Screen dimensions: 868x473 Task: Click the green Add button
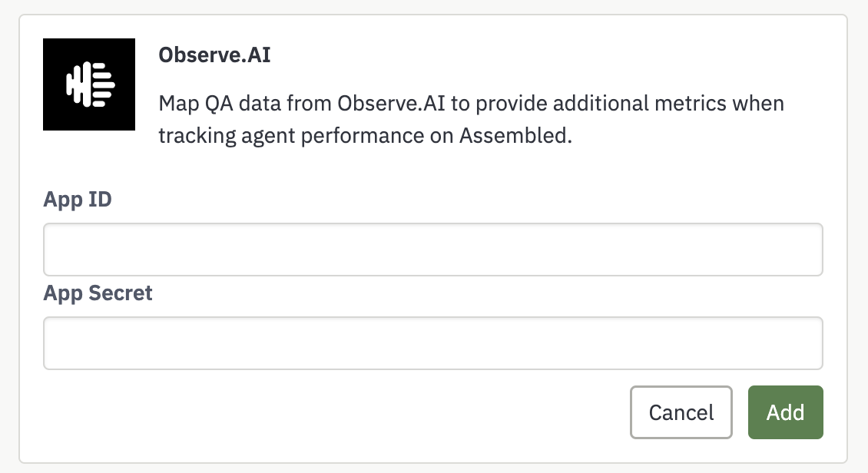point(786,412)
